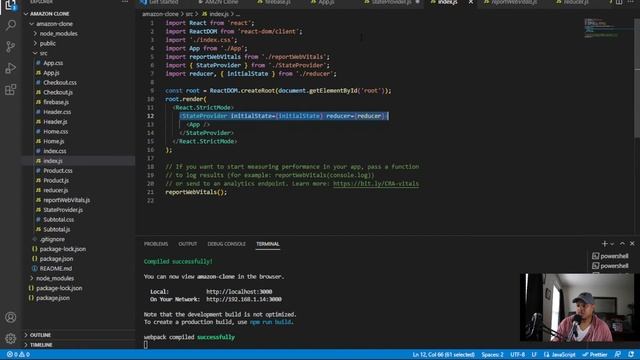
Task: Open README.md in the file tree
Action: point(56,269)
